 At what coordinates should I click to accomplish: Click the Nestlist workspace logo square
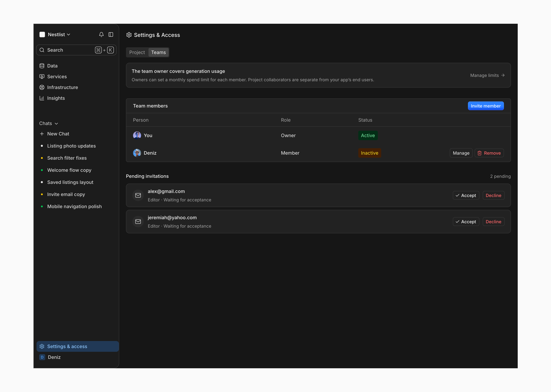(42, 34)
